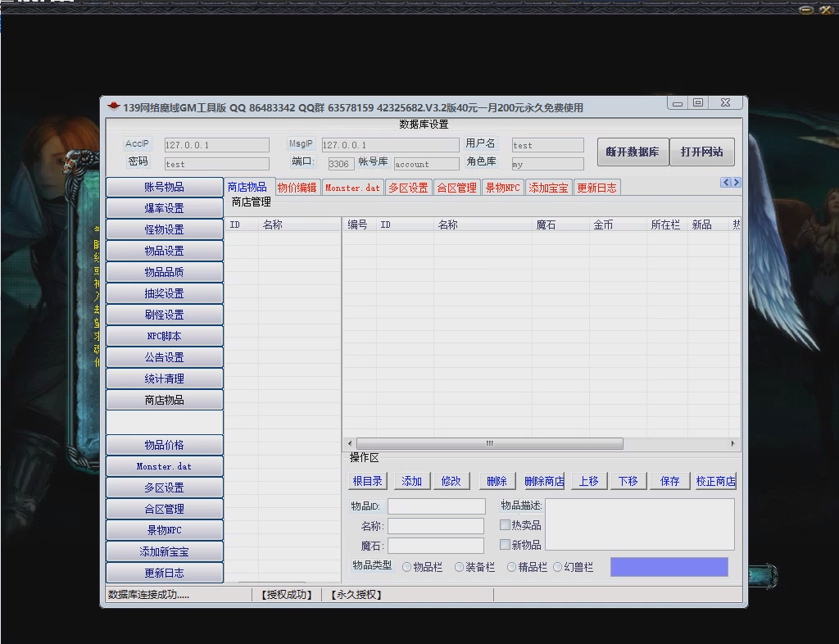Click the scrollbar's right arrow under the table
This screenshot has width=839, height=644.
tap(733, 443)
